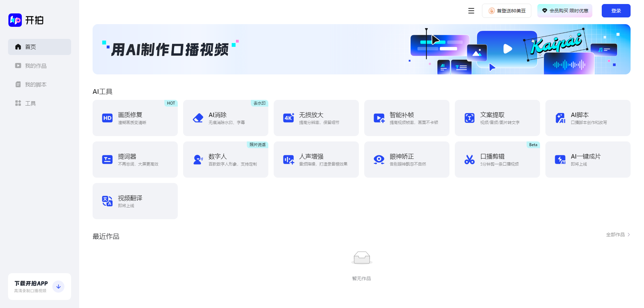Open 我的脚本 from the sidebar
Screen dimensions: 644x308
click(36, 84)
